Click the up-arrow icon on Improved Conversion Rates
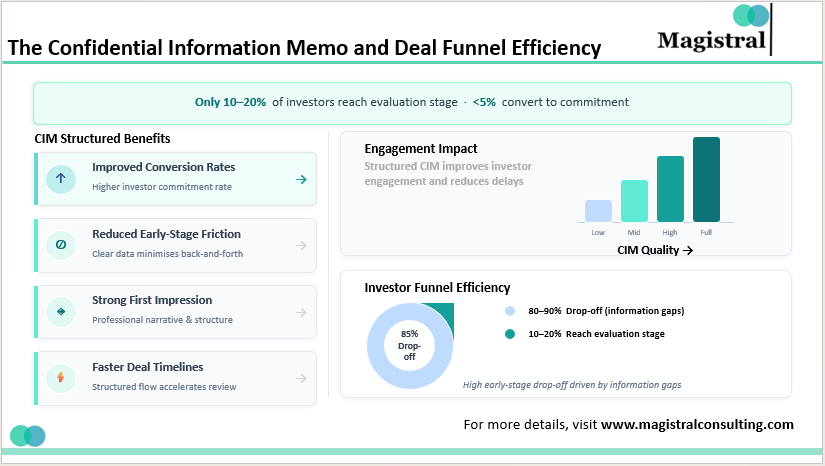The width and height of the screenshot is (825, 466). 61,179
